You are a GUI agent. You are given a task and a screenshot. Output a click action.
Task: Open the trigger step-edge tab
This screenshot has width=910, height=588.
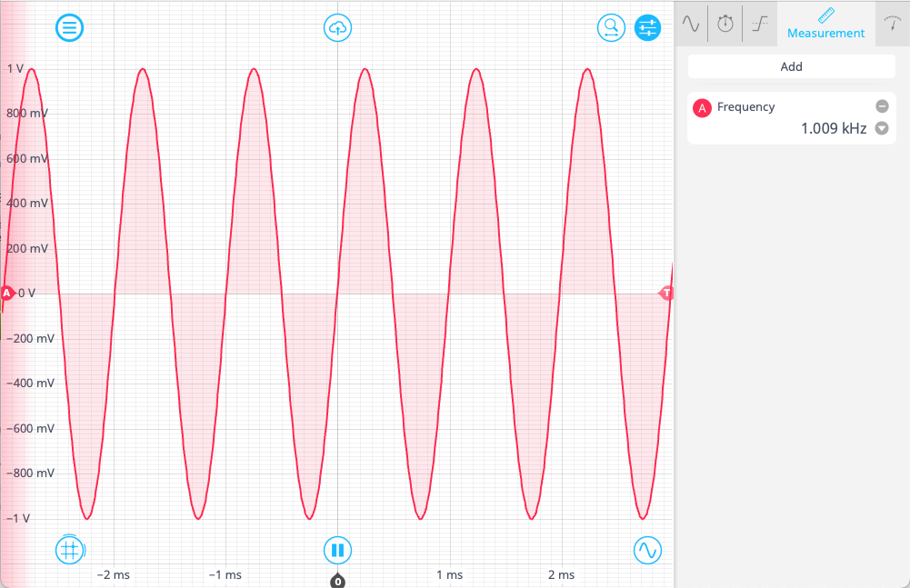click(x=758, y=25)
